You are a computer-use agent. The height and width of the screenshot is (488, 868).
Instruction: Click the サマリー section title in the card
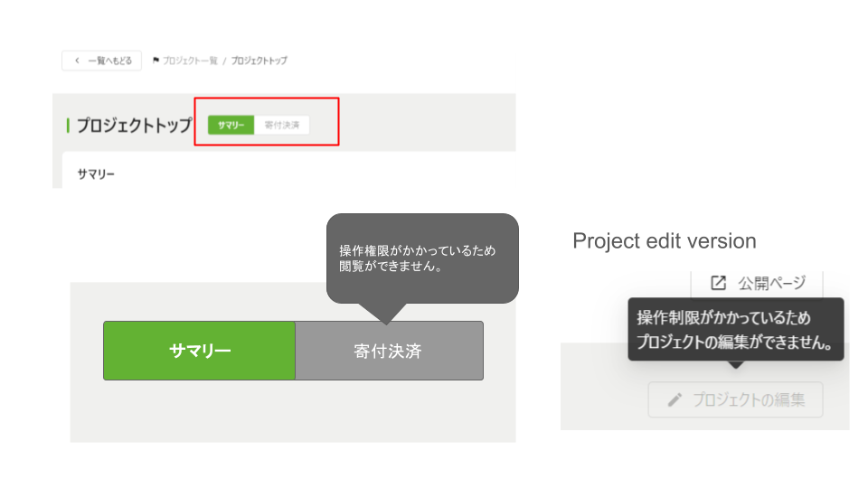[96, 173]
